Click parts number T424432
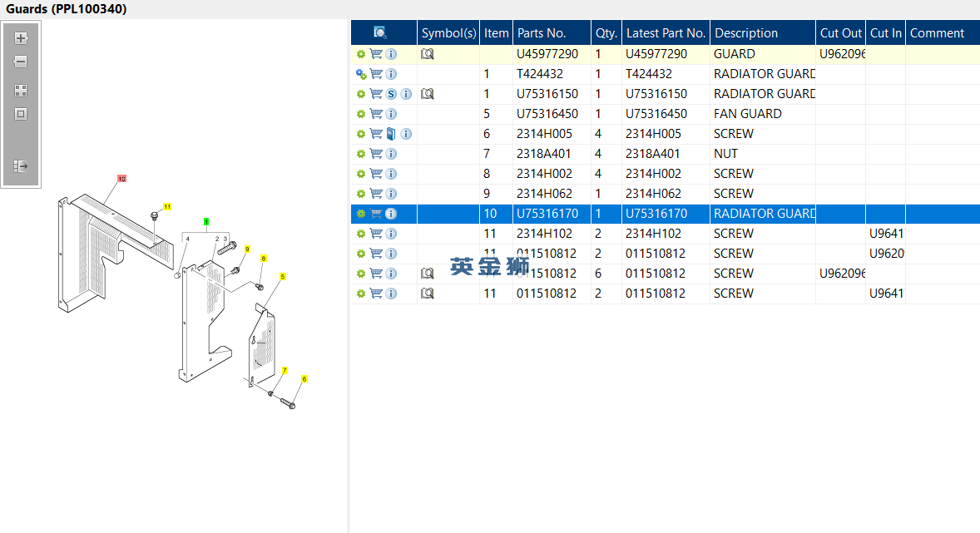Viewport: 980px width, 533px height. pyautogui.click(x=540, y=74)
